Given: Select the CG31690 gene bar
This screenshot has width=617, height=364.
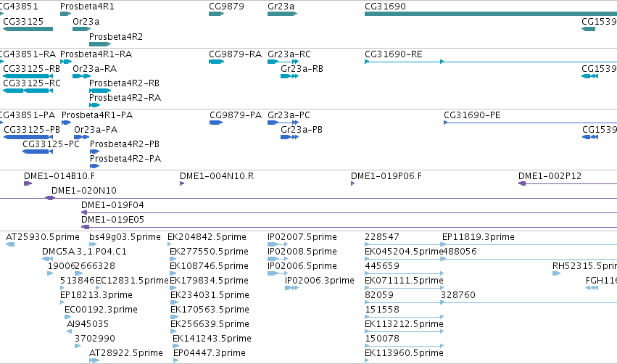Looking at the screenshot, I should coord(491,14).
